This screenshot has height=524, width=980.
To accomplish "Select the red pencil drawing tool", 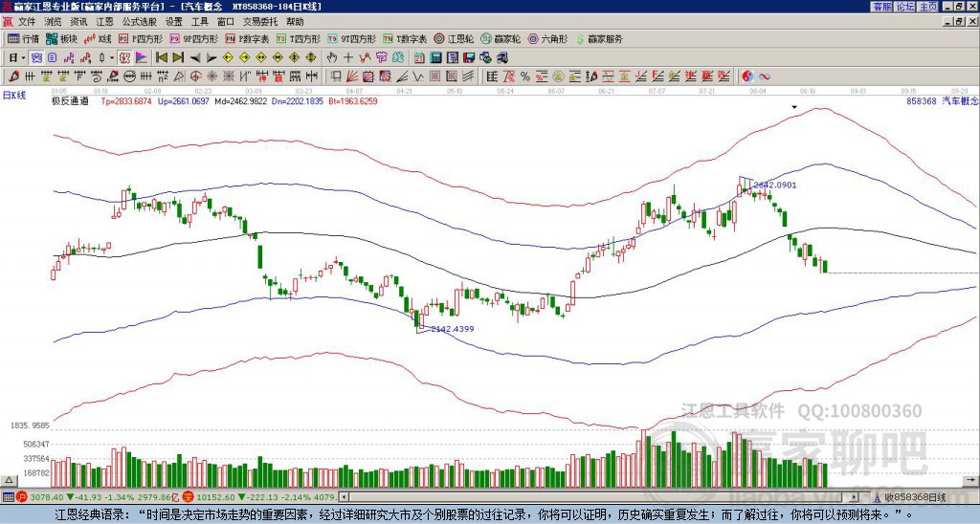I will click(13, 76).
